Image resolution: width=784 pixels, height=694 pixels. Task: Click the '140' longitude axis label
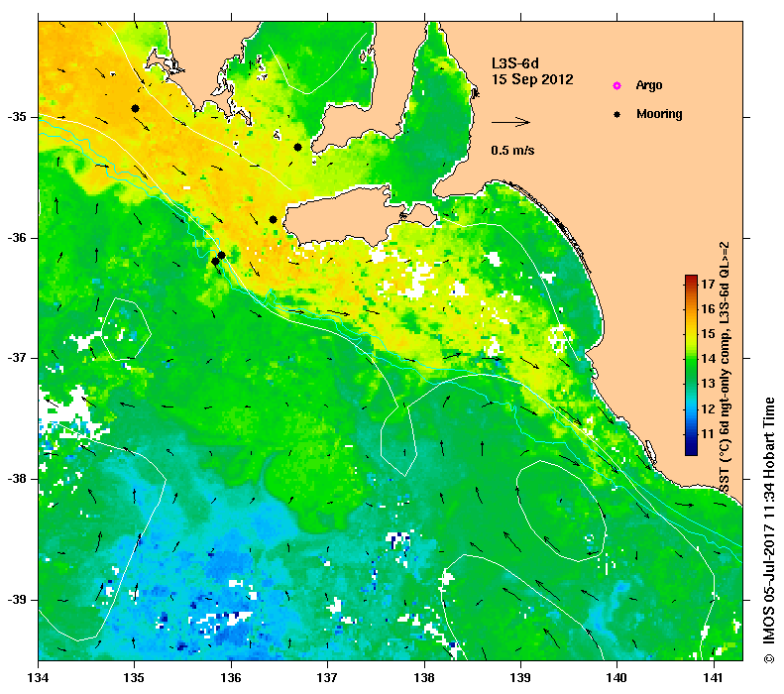[x=617, y=678]
